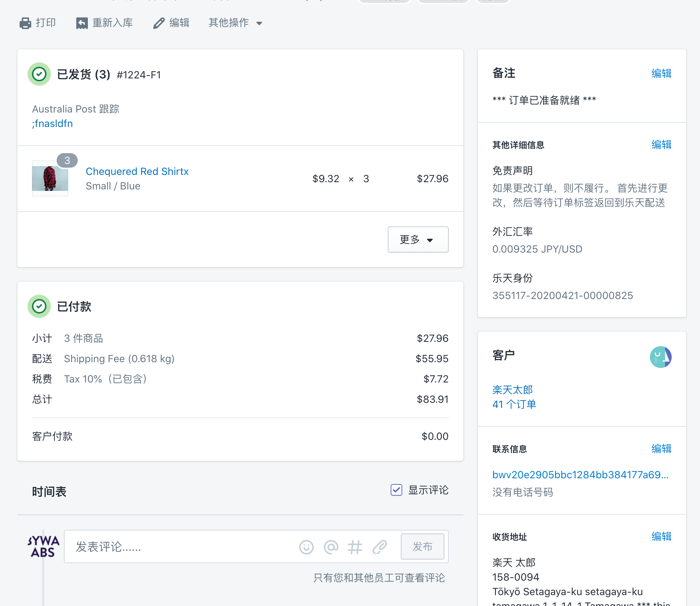Click the customer avatar icon
This screenshot has height=606, width=700.
(x=660, y=357)
